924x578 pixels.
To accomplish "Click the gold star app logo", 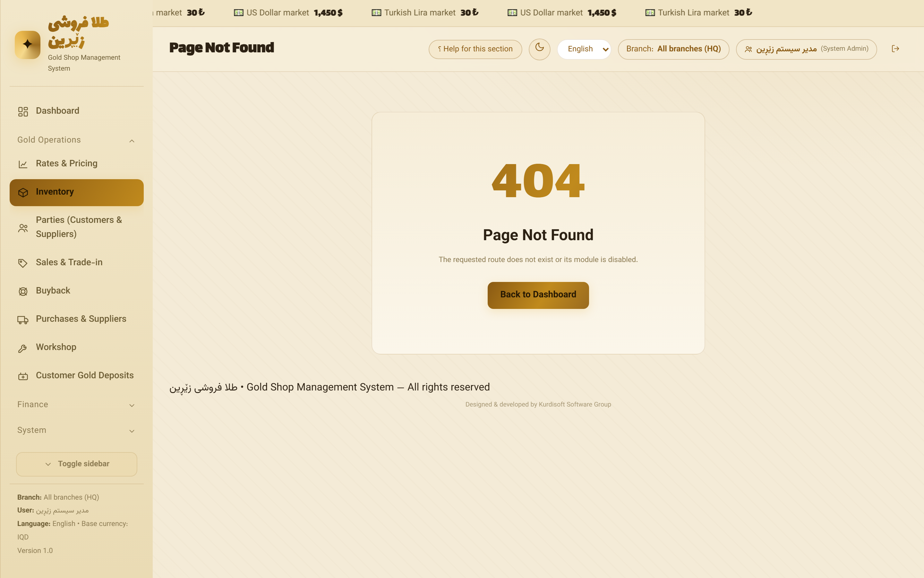I will [28, 45].
